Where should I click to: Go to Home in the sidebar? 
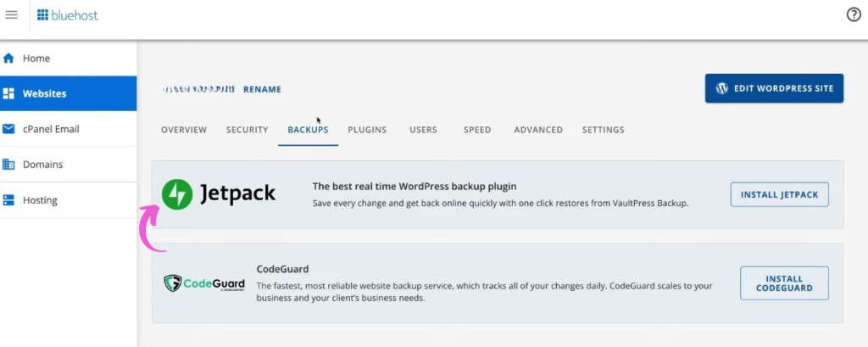[x=68, y=59]
